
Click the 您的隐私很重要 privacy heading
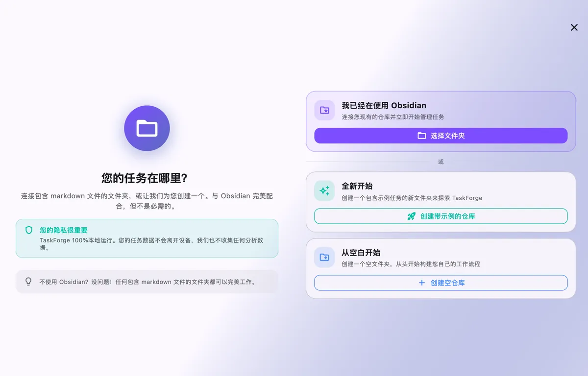(x=64, y=230)
